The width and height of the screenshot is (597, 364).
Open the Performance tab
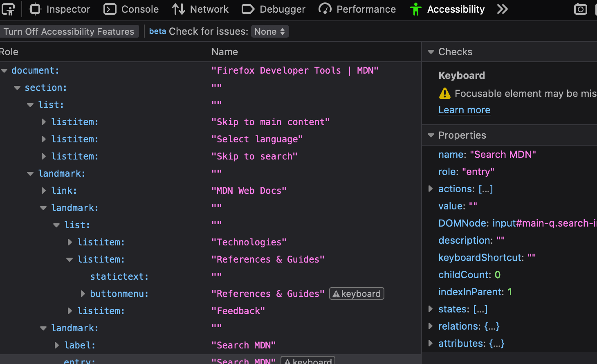pyautogui.click(x=357, y=9)
